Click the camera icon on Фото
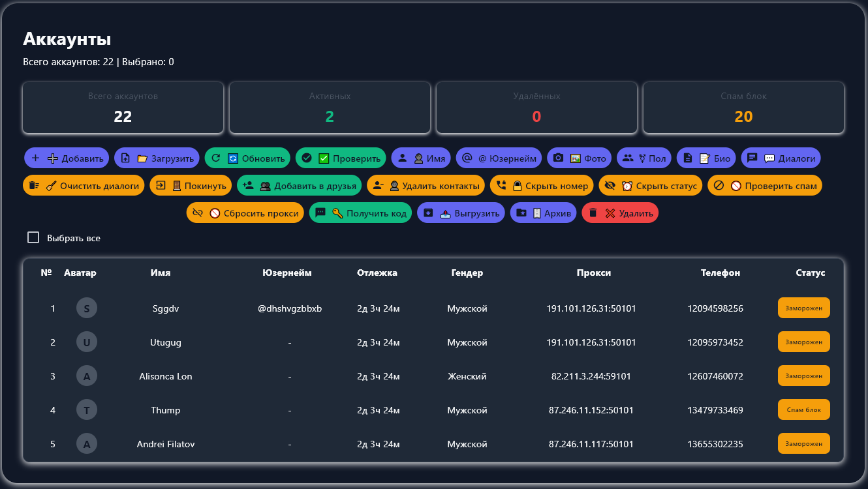The height and width of the screenshot is (489, 868). tap(559, 158)
